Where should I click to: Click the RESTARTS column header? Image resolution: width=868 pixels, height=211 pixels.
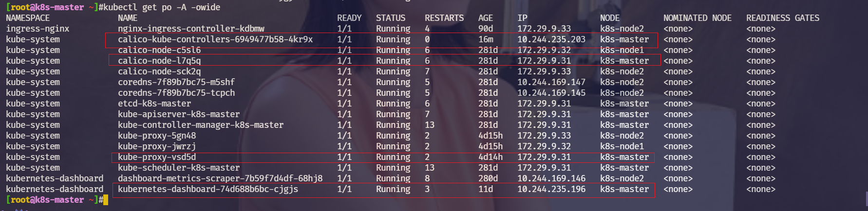coord(444,18)
